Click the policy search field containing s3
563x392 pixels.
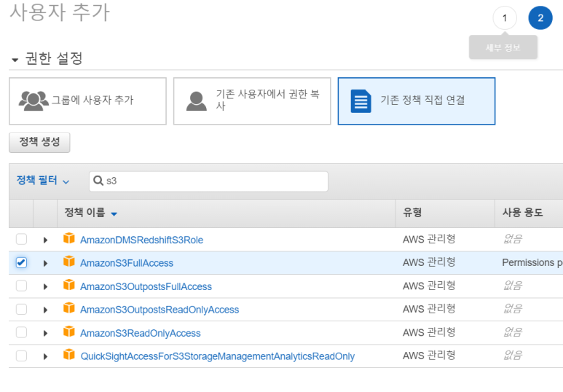click(x=208, y=181)
